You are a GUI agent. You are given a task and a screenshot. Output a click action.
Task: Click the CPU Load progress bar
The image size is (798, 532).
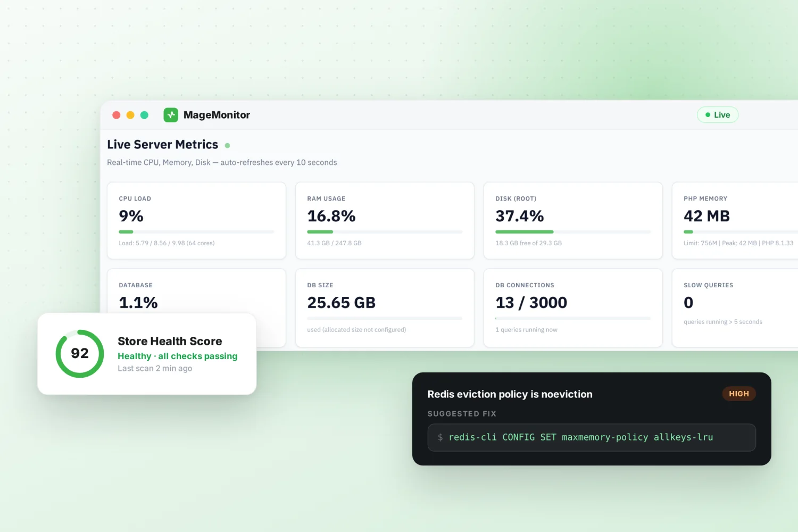196,232
